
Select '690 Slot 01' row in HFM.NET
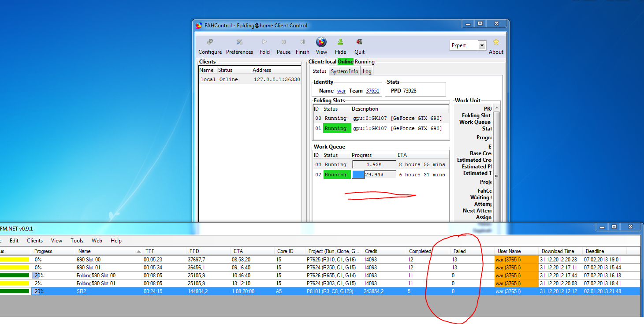[x=320, y=268]
